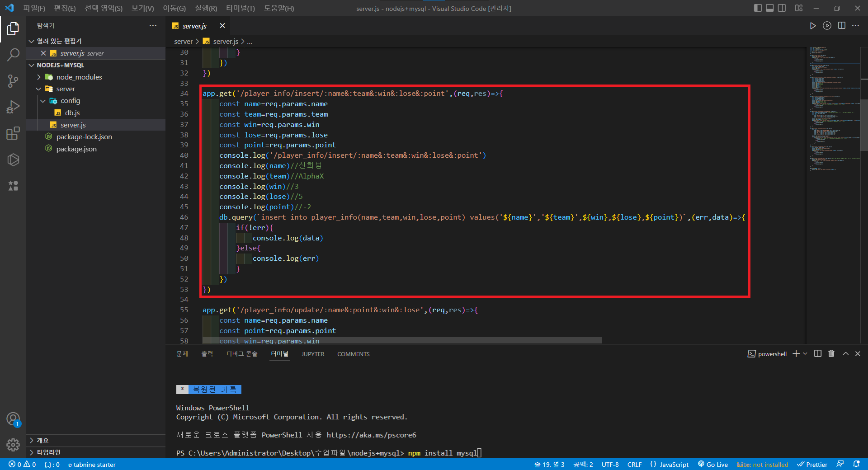Maximize the panel with the up chevron
The image size is (868, 470).
coord(845,354)
